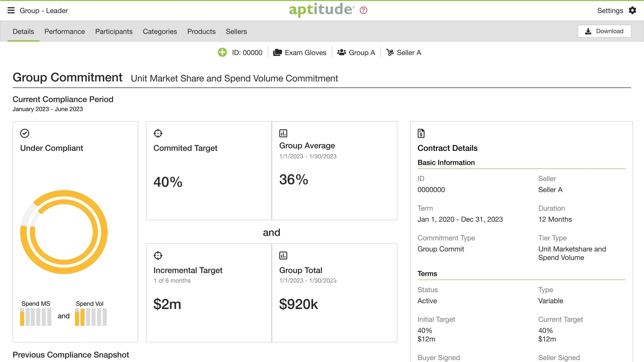Click the Group Average chart icon
Screen dimensions: 644x362
[283, 133]
